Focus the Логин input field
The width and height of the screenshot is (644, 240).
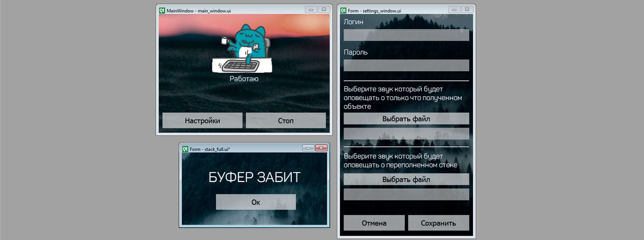coord(406,35)
